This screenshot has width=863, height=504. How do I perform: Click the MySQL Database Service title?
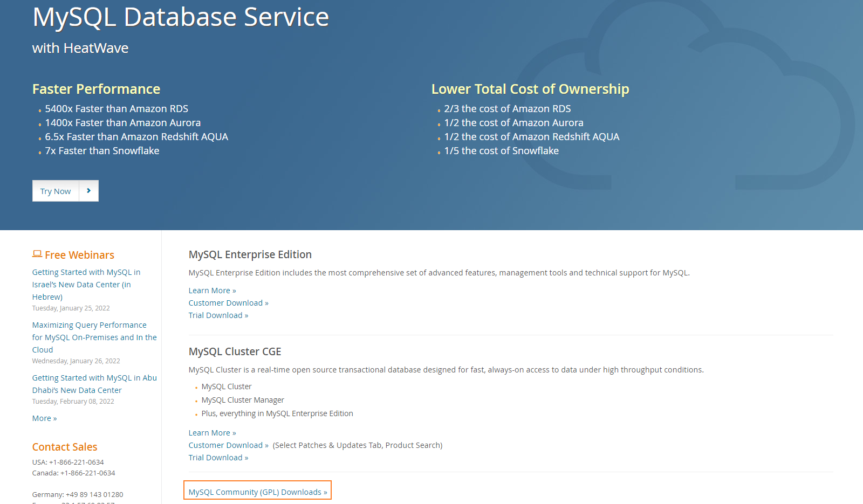click(181, 17)
